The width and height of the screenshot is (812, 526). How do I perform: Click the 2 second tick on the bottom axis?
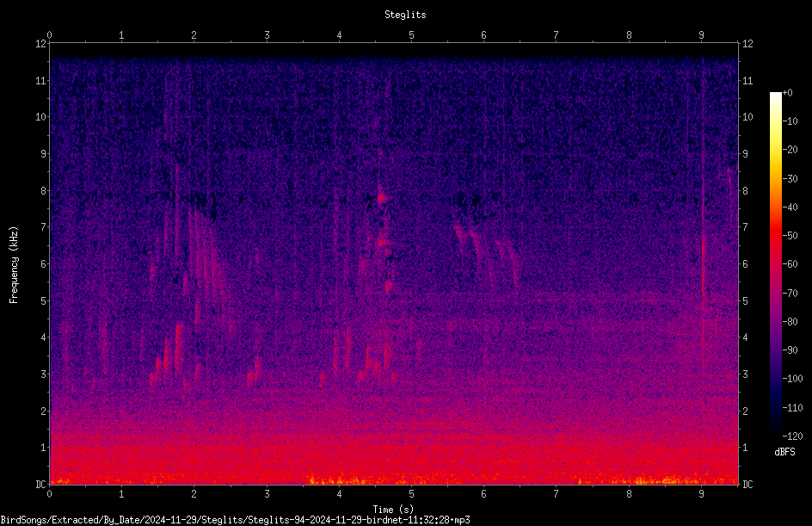(194, 494)
